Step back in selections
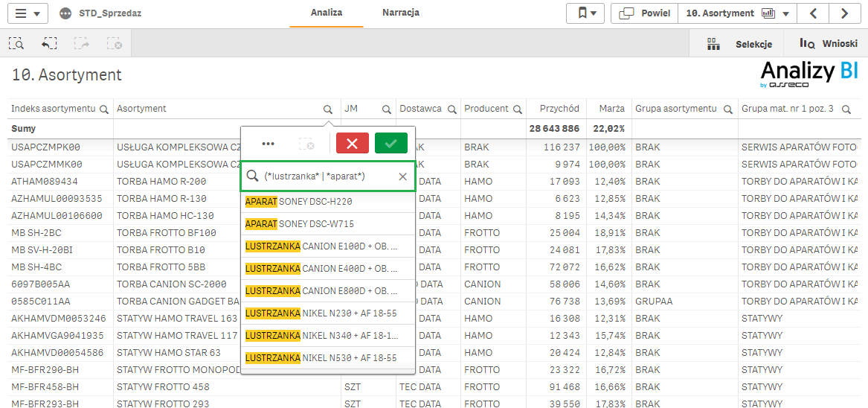 pyautogui.click(x=49, y=44)
